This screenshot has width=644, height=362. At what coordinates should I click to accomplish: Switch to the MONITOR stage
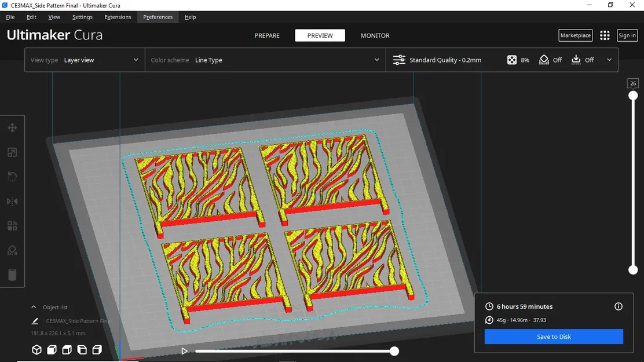tap(375, 36)
